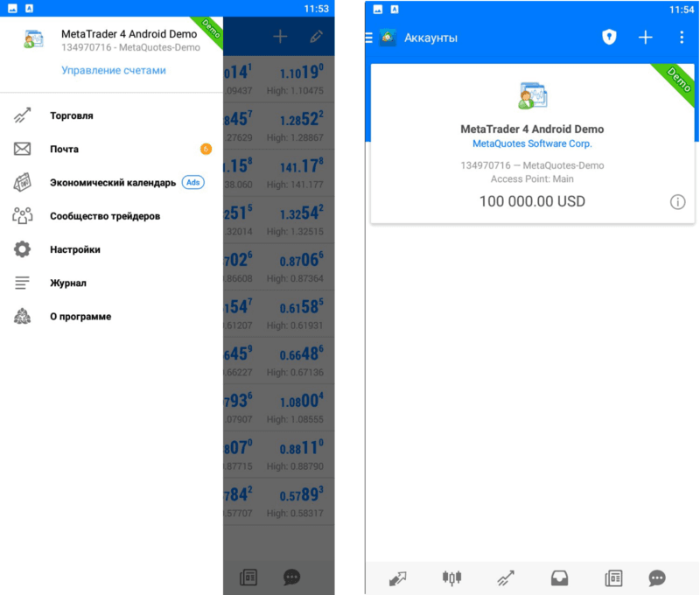Open Chart tab with candlestick icon
This screenshot has width=700, height=595.
click(x=451, y=578)
